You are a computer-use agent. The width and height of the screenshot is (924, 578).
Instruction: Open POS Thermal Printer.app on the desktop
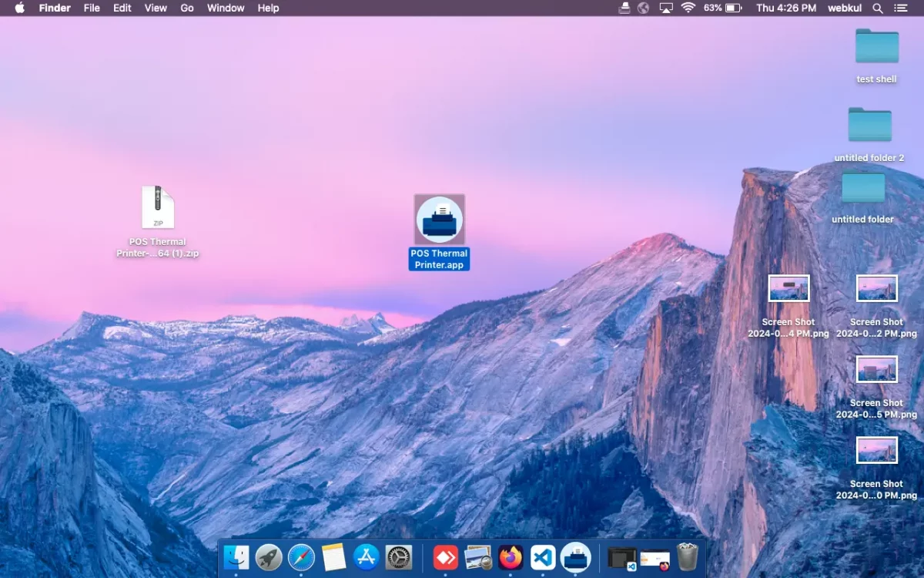tap(439, 220)
